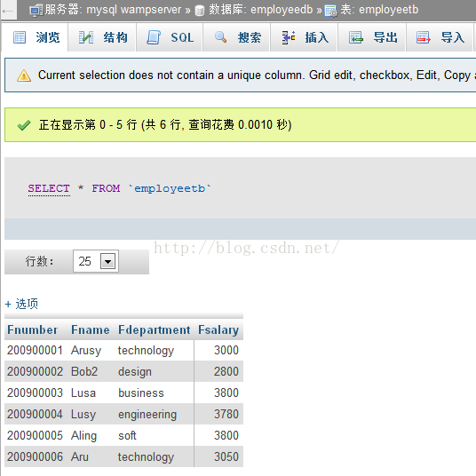Click the salary cell 3050
476x476 pixels.
click(226, 456)
